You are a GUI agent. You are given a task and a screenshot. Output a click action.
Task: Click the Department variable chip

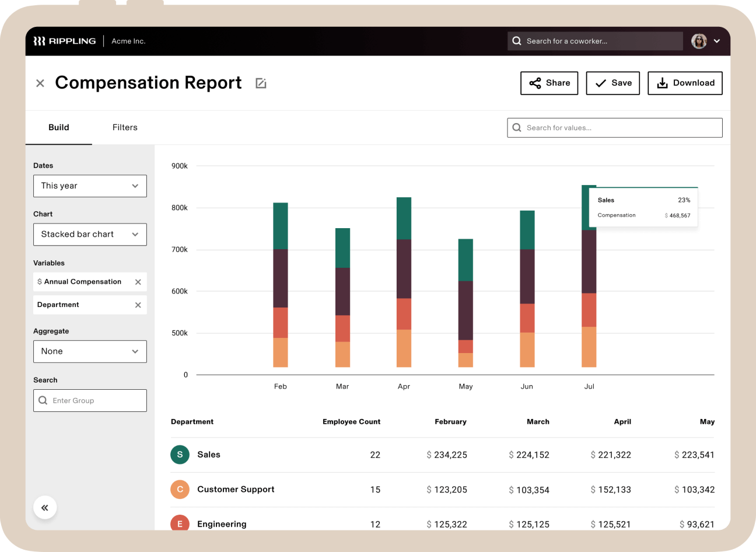click(90, 305)
